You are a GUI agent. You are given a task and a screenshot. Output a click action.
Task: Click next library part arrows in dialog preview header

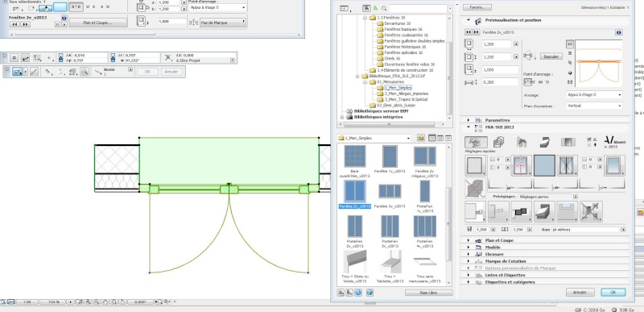click(477, 32)
